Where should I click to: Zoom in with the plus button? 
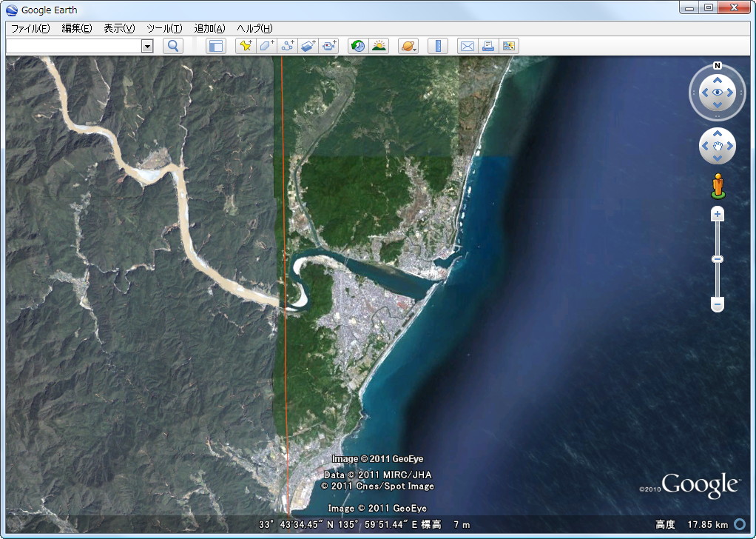coord(718,214)
